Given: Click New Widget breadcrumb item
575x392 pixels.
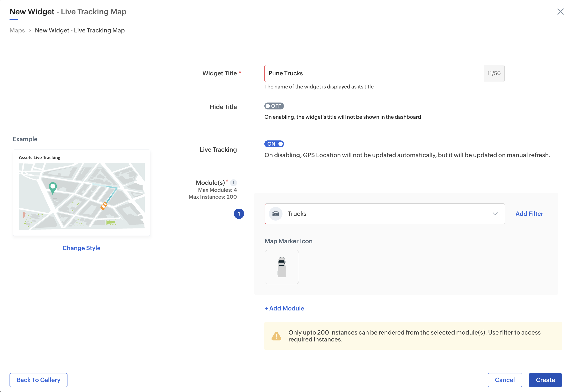Looking at the screenshot, I should (x=80, y=30).
